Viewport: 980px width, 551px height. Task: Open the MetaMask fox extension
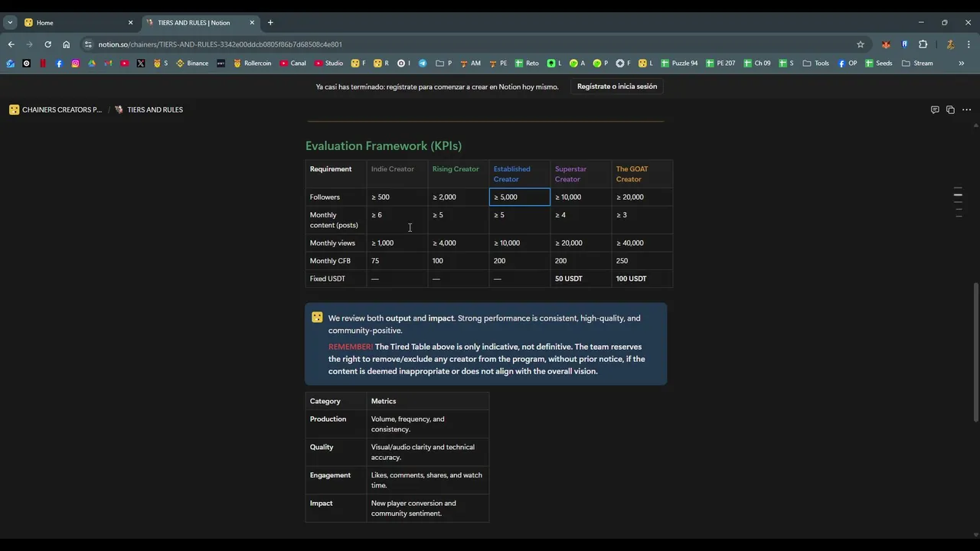coord(886,44)
